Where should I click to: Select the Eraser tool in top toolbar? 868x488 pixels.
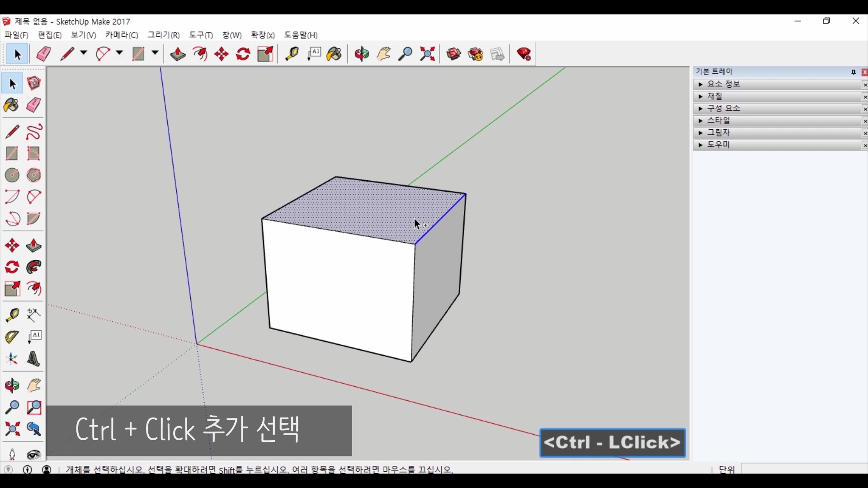tap(44, 54)
